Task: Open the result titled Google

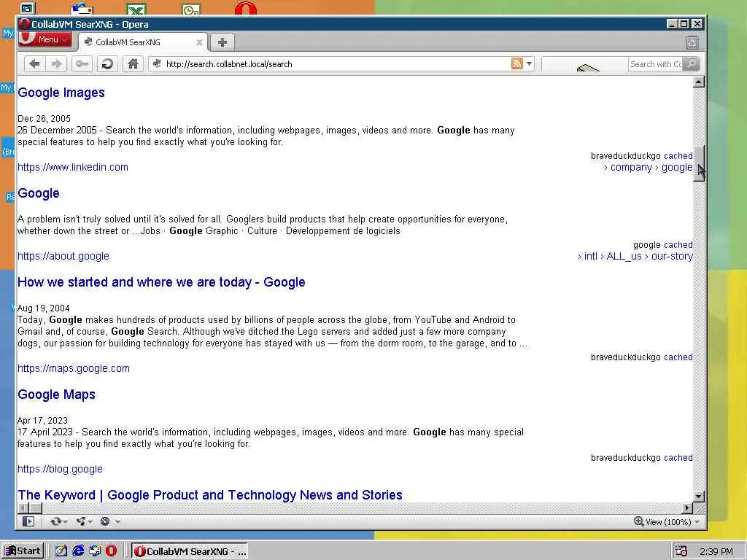Action: (39, 192)
